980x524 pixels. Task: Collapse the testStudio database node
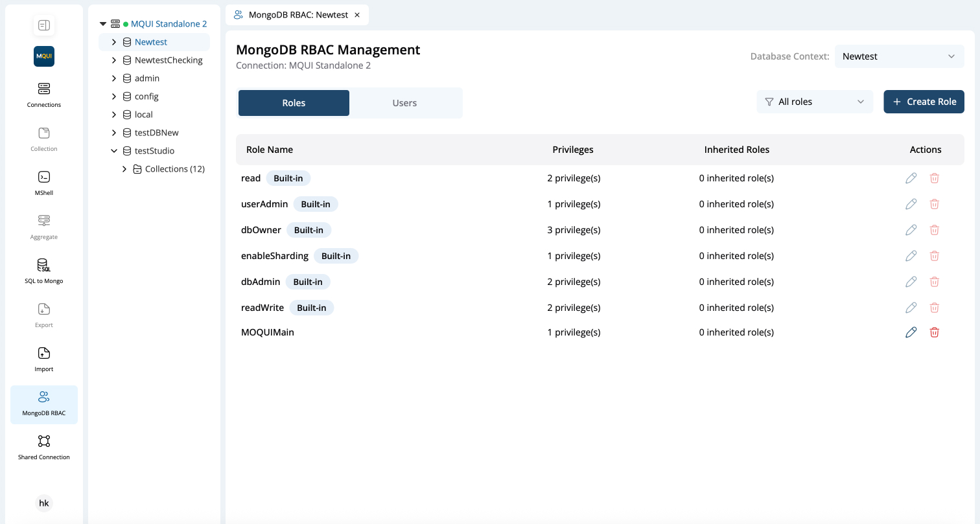pos(114,151)
